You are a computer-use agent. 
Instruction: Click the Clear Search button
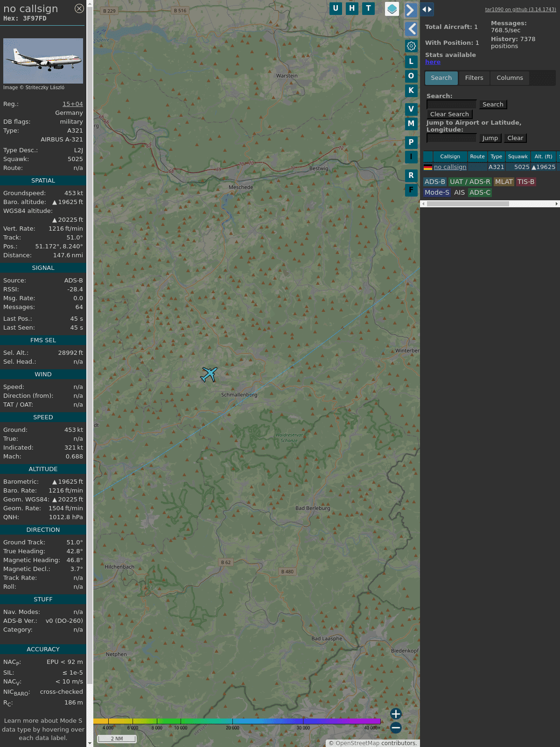tap(449, 114)
